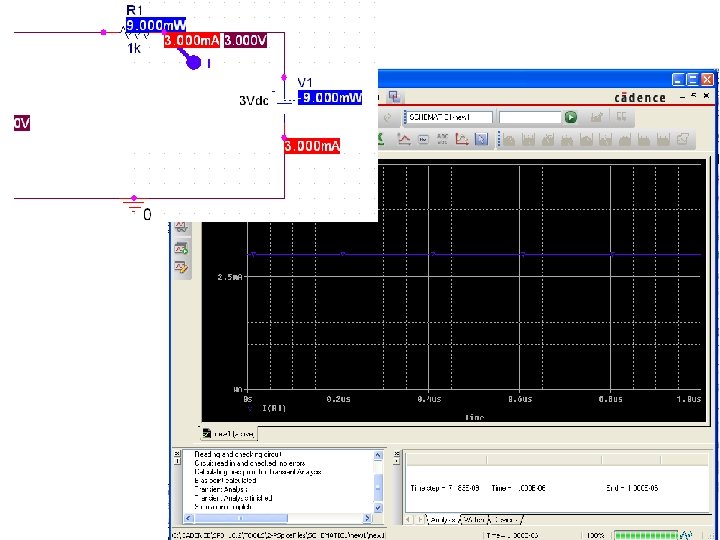
Task: Click the Cursor Min icon
Action: pos(567,140)
